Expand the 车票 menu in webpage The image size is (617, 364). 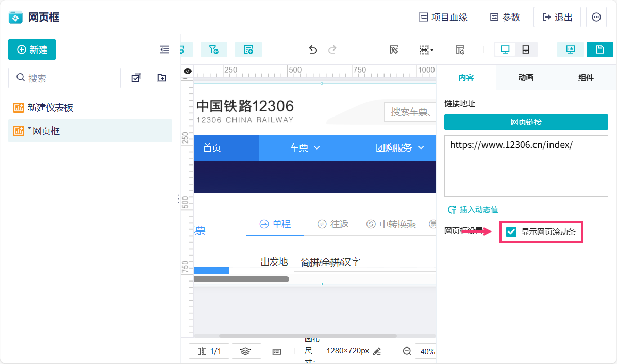[x=305, y=148]
